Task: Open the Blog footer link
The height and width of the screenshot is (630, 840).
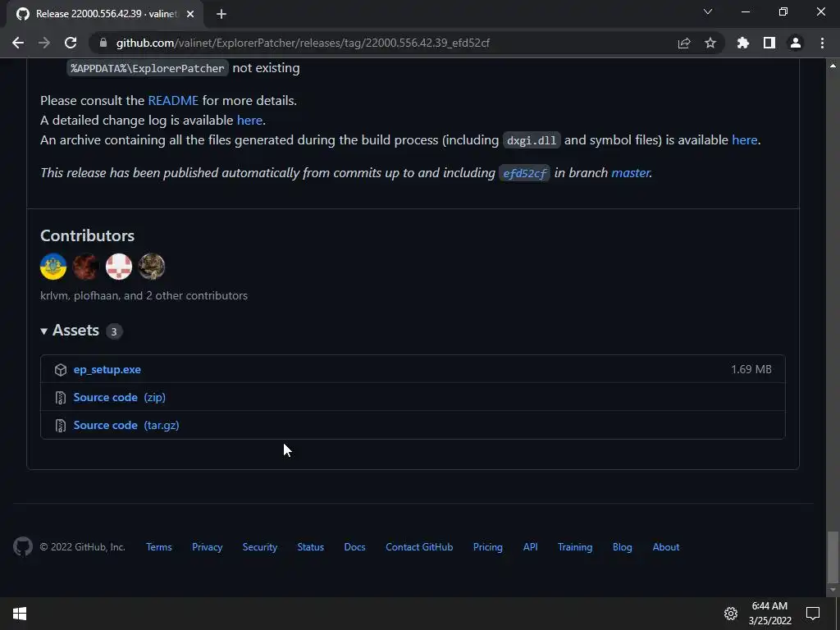Action: click(623, 547)
